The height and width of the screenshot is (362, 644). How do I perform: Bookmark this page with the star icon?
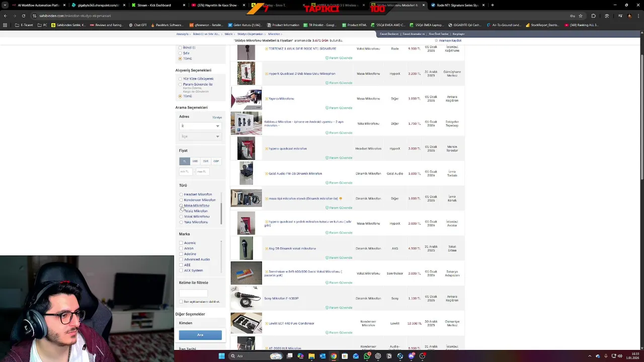[580, 16]
